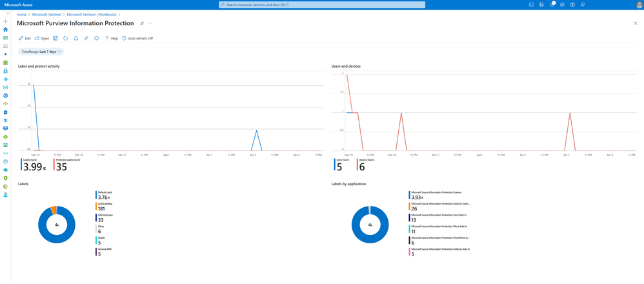Click Open in the workbook toolbar
Screen dimensions: 644x284
42,38
